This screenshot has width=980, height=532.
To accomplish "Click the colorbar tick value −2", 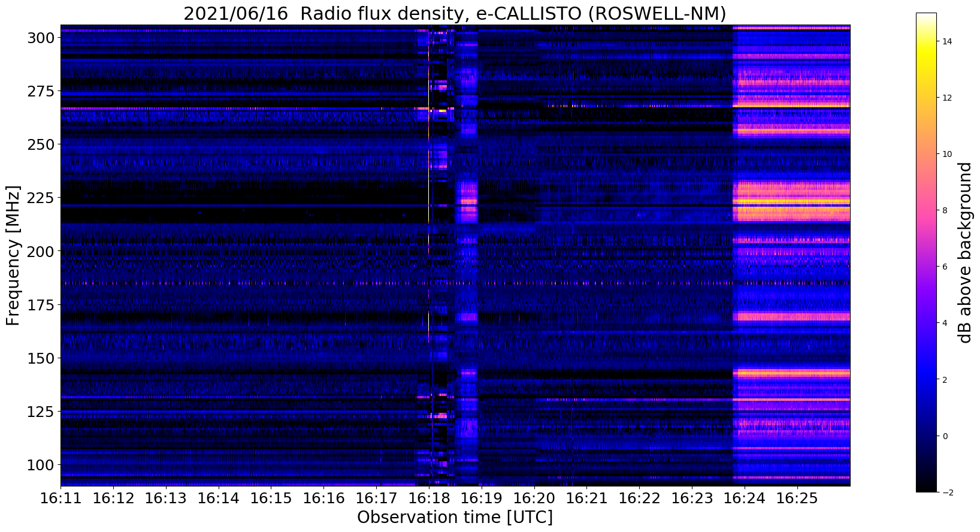I will 948,492.
